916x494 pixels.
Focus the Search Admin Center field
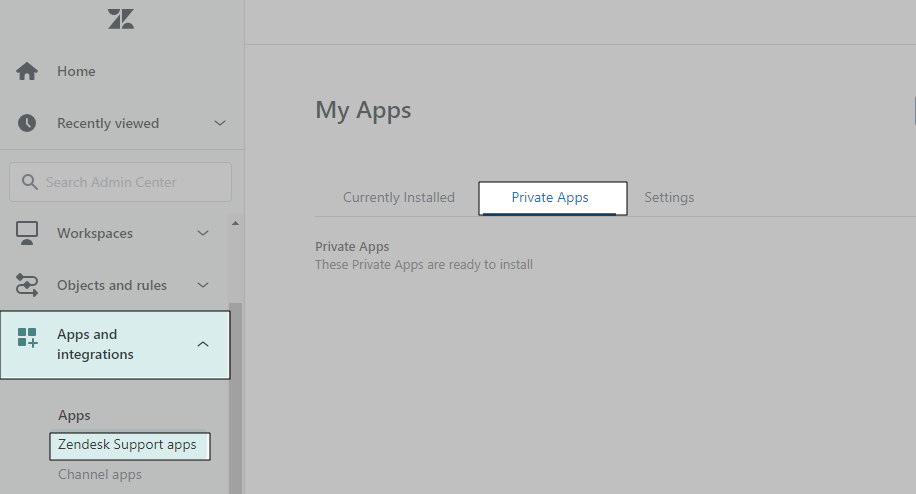point(130,182)
